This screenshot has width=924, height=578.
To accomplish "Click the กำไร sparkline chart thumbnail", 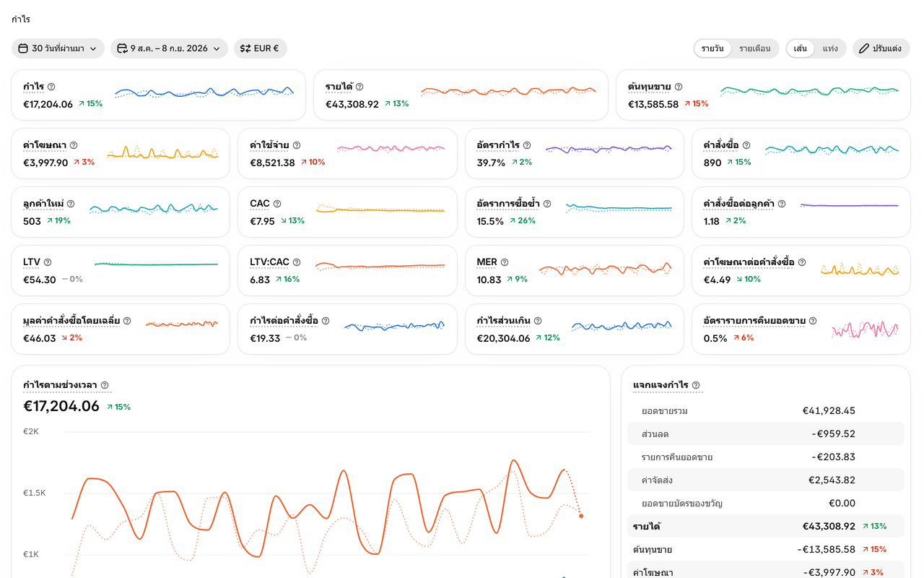I will point(204,92).
